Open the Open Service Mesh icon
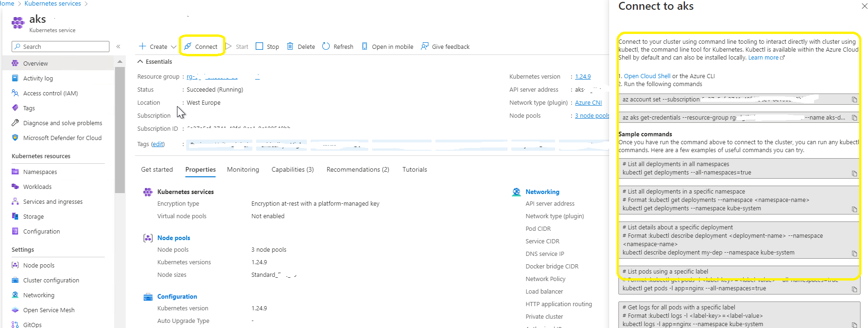This screenshot has width=868, height=328. (15, 310)
